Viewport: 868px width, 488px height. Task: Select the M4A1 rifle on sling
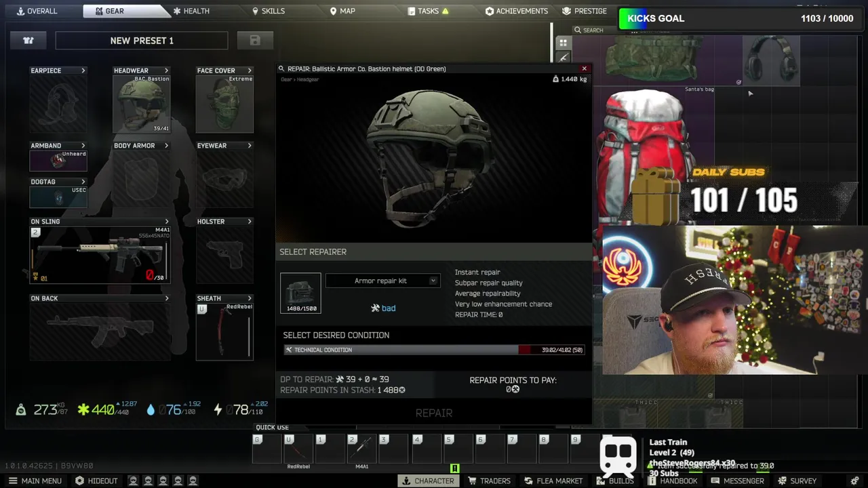click(100, 255)
